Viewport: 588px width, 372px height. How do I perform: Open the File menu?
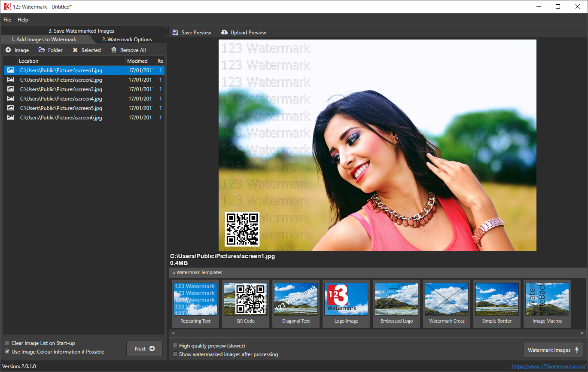[x=7, y=20]
